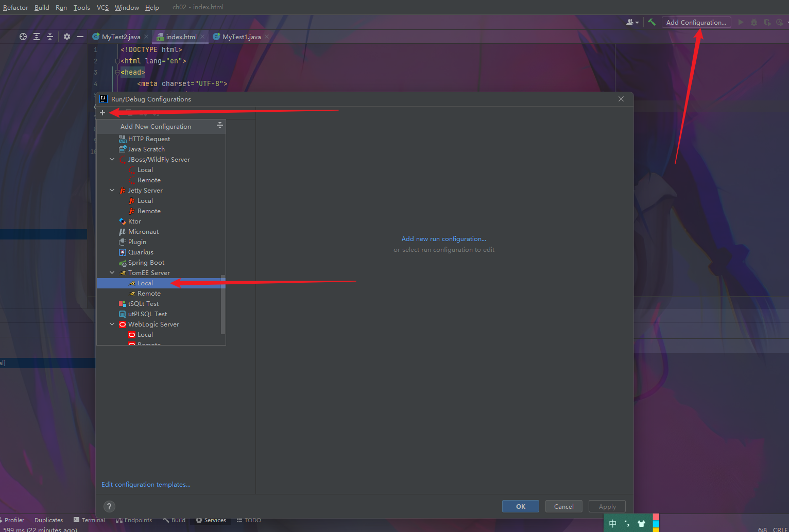This screenshot has height=532, width=789.
Task: Click the Cancel button
Action: (x=564, y=506)
